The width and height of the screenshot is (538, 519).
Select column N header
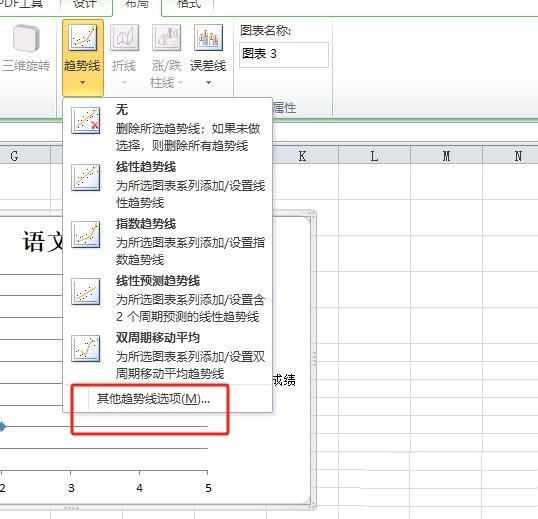point(510,156)
